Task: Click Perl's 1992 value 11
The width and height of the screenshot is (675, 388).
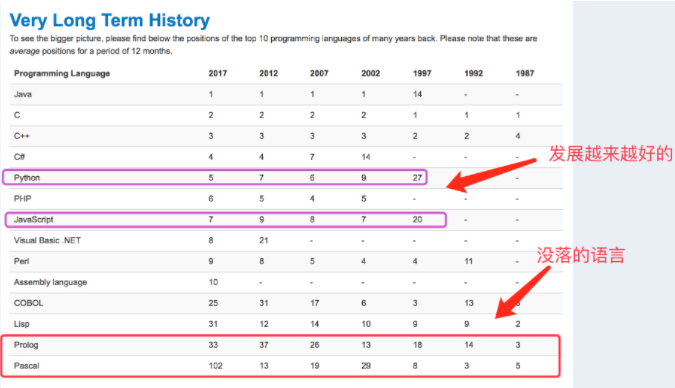Action: [x=468, y=261]
